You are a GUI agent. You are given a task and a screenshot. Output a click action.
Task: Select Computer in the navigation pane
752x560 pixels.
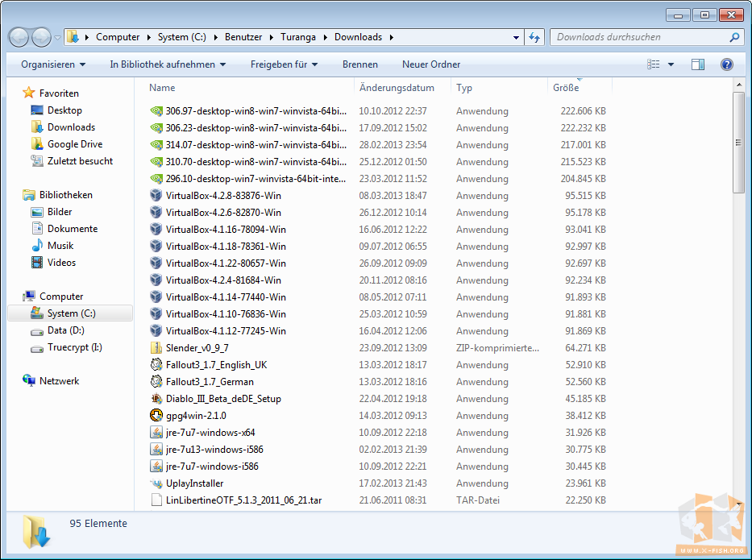(61, 297)
